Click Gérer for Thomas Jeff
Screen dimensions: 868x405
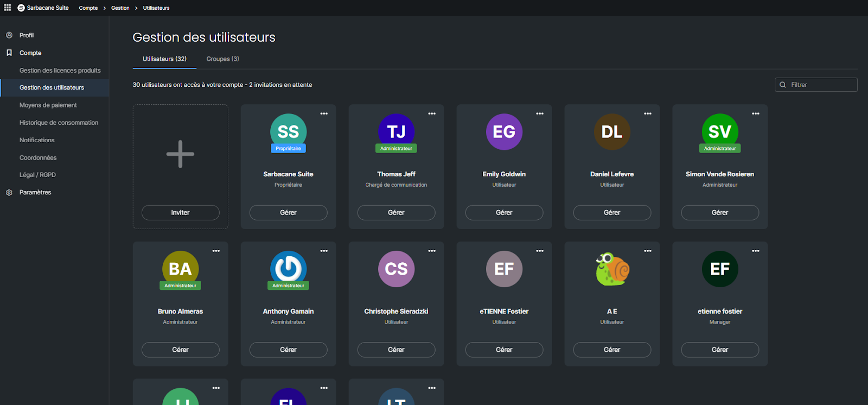[x=396, y=213]
